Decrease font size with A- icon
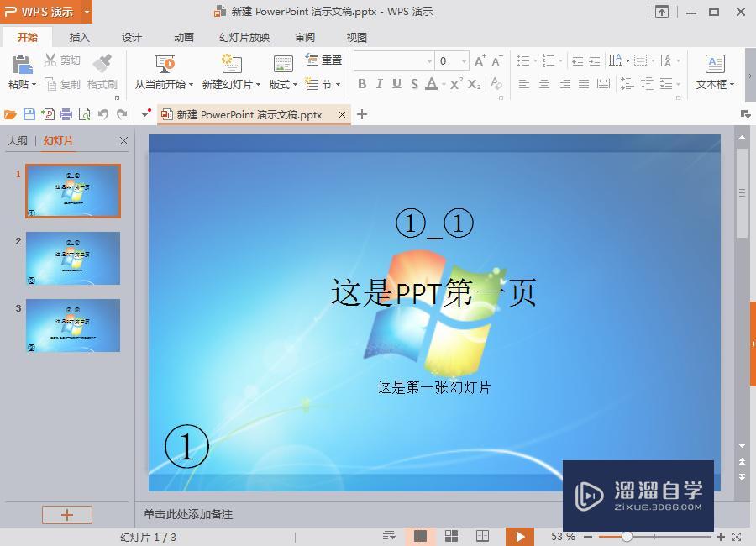756x546 pixels. (x=497, y=60)
